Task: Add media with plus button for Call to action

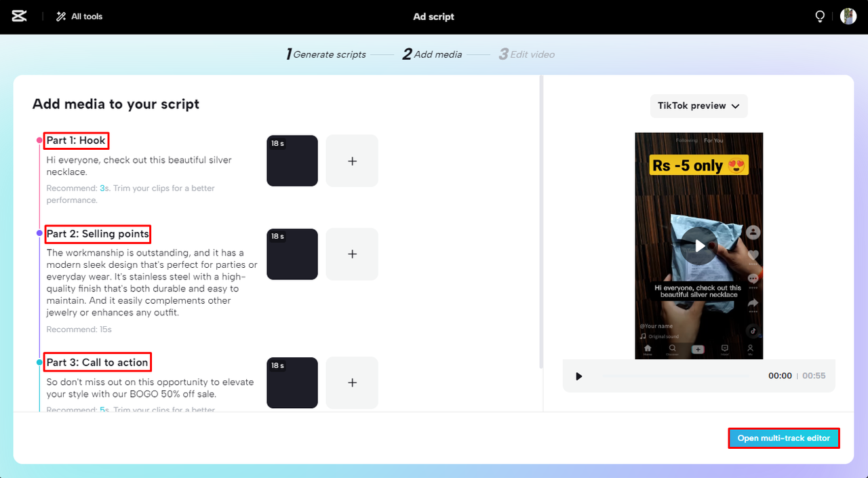Action: [352, 382]
